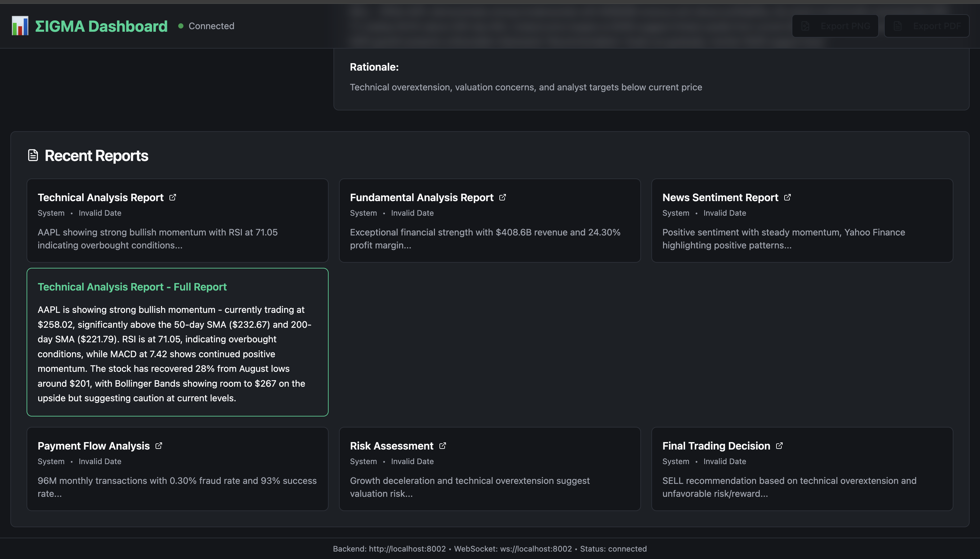Click the Export PNG button
Image resolution: width=980 pixels, height=559 pixels.
point(835,26)
